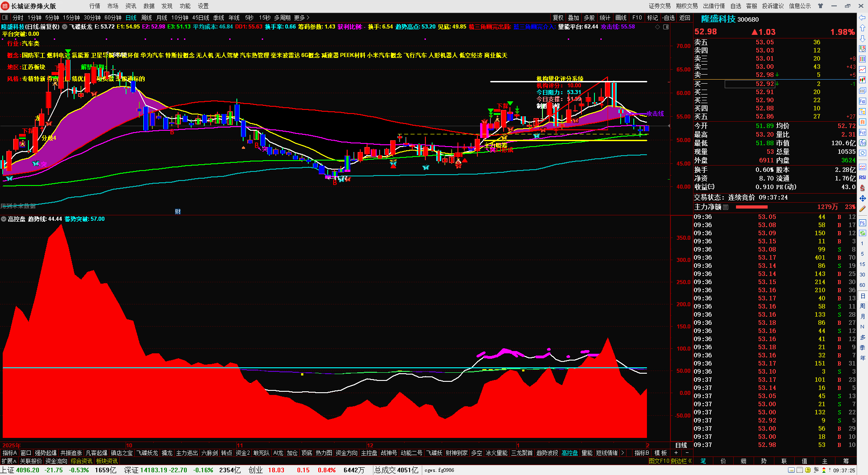Viewport: 868px width, 475px height.
Task: Click the wavy lines indicator icon in sidebar
Action: point(863,167)
